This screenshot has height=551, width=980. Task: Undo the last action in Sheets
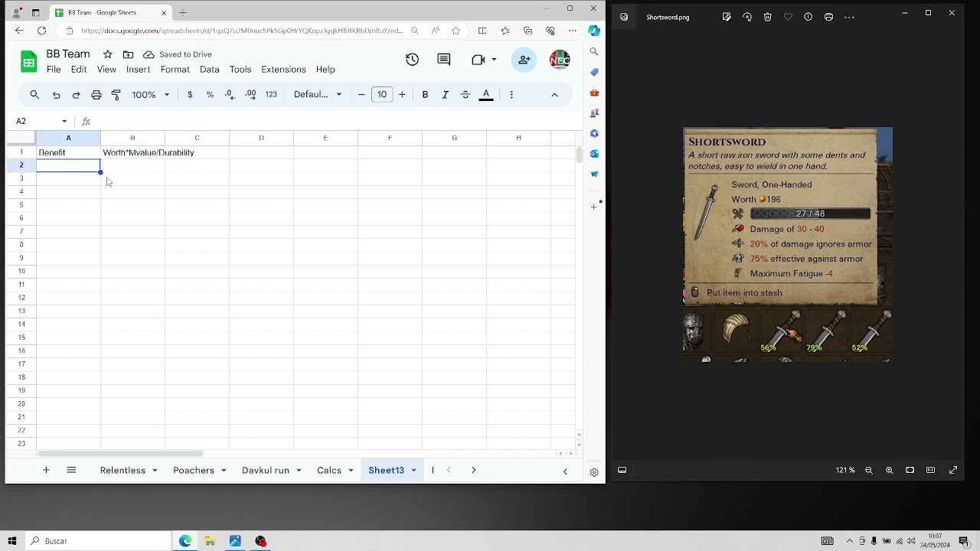pyautogui.click(x=56, y=95)
